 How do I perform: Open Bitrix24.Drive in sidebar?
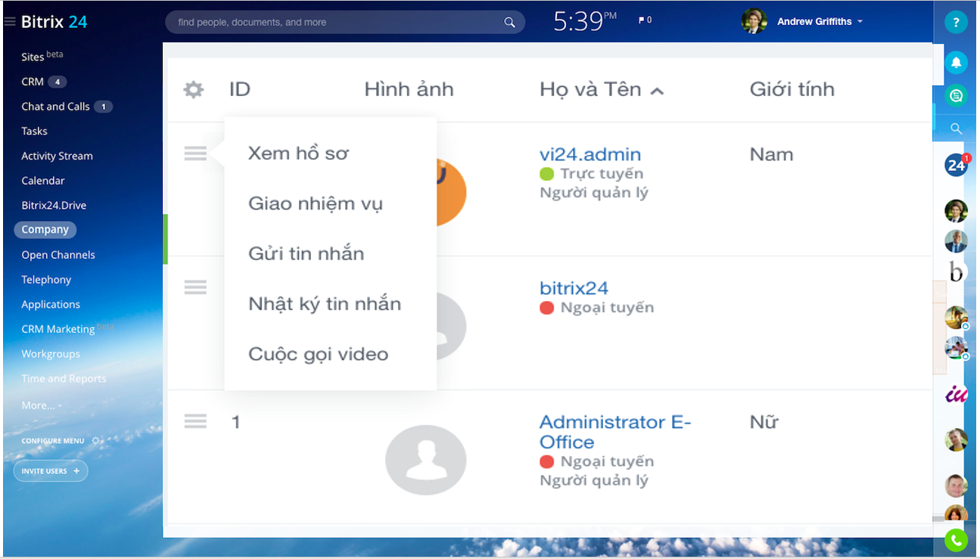click(x=54, y=205)
